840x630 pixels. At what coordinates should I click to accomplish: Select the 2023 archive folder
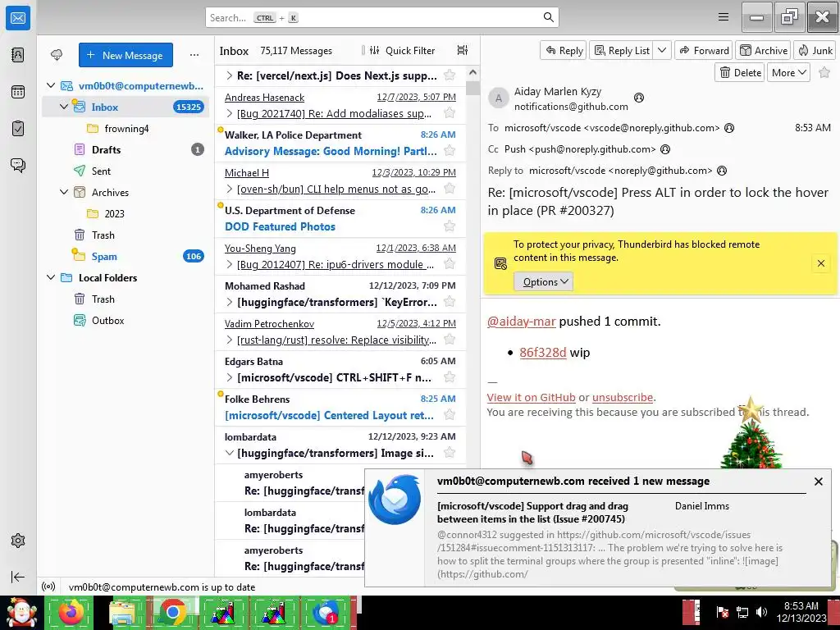126,213
